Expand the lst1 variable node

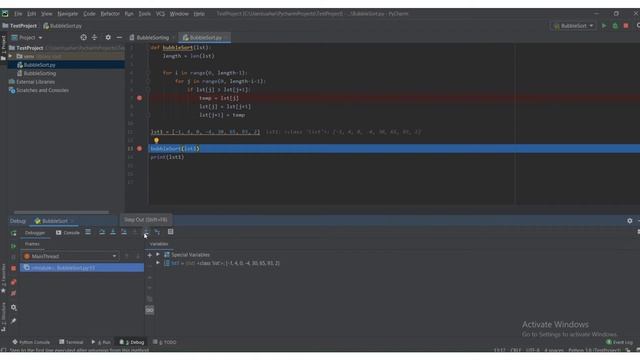(x=158, y=263)
